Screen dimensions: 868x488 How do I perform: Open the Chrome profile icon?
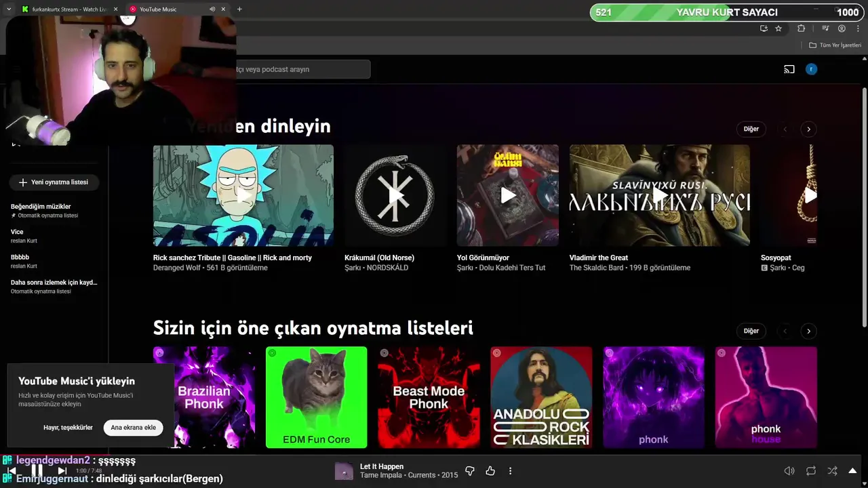click(x=842, y=28)
